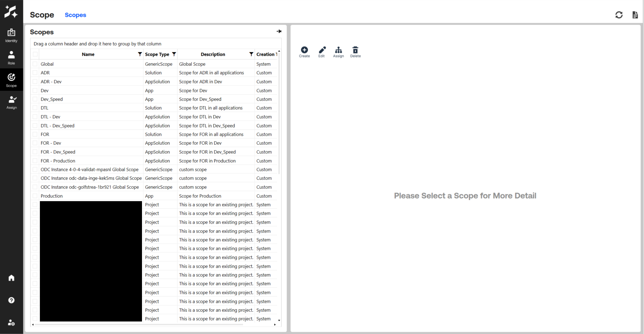Viewport: 644px width, 334px height.
Task: Click 'Scope for Production' description cell
Action: [x=200, y=196]
